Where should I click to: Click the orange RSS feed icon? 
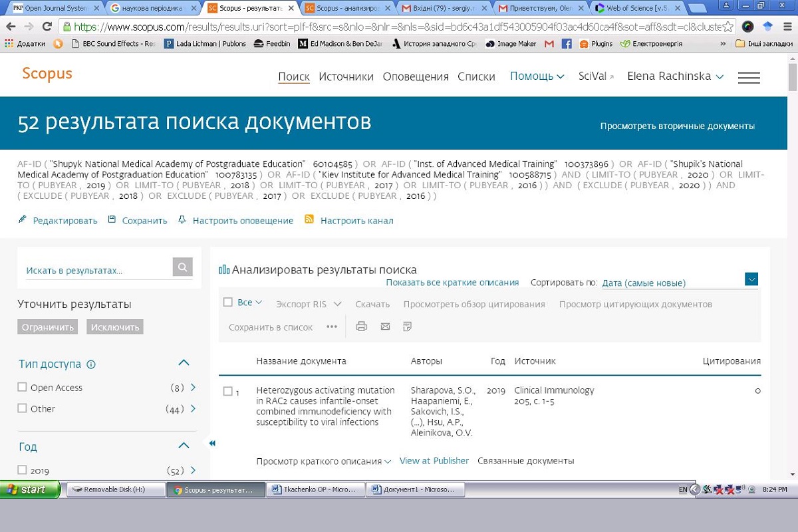[x=309, y=219]
